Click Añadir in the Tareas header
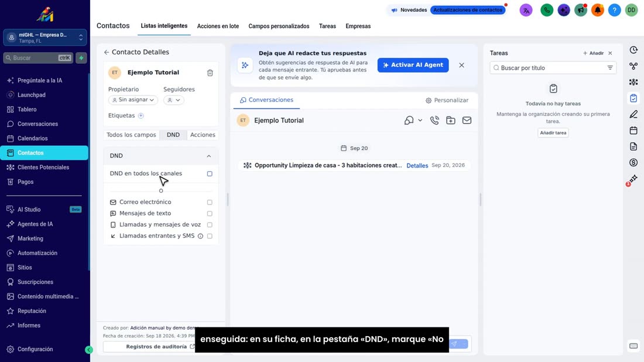 coord(593,53)
